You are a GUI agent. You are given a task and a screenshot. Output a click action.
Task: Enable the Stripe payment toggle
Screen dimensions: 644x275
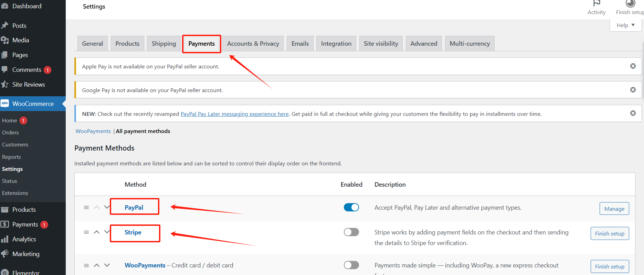click(351, 232)
